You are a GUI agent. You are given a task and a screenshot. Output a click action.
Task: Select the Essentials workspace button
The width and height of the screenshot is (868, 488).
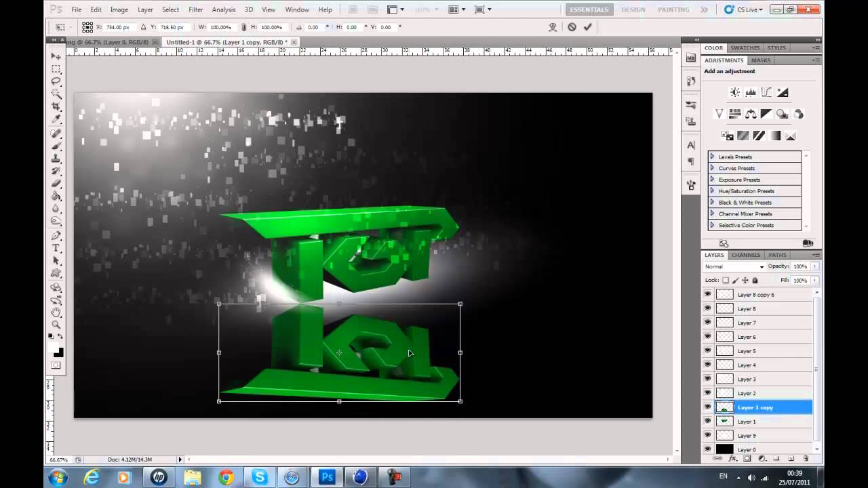point(589,9)
